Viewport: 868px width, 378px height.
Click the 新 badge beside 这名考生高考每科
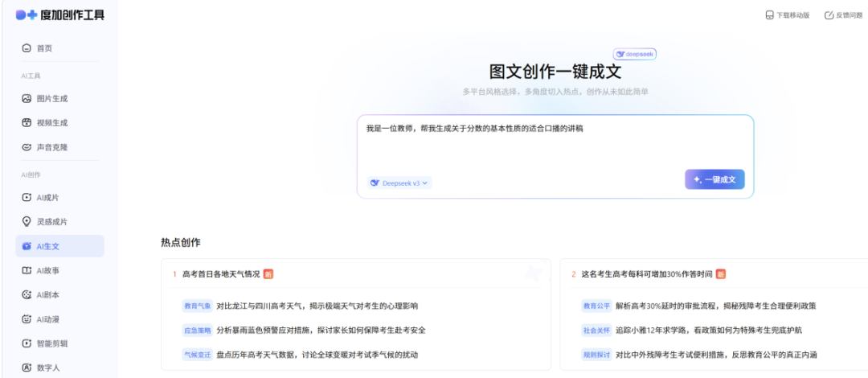(x=720, y=273)
